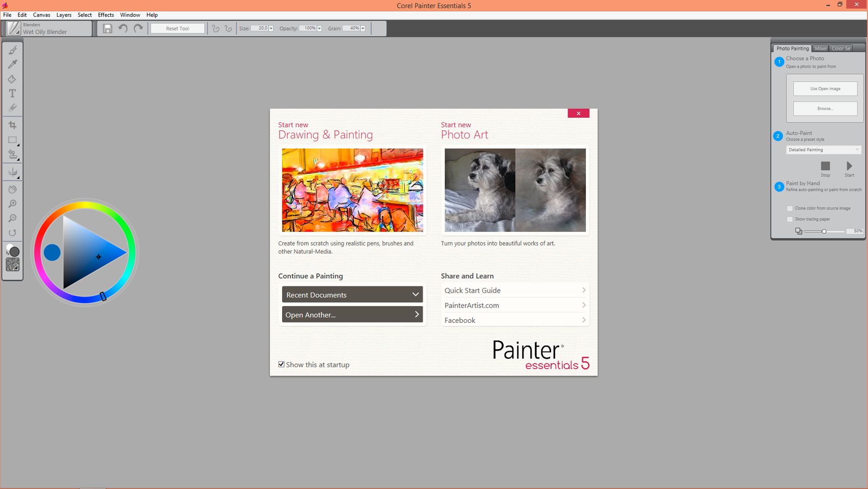Click the tracing paper opacity icon

point(798,231)
